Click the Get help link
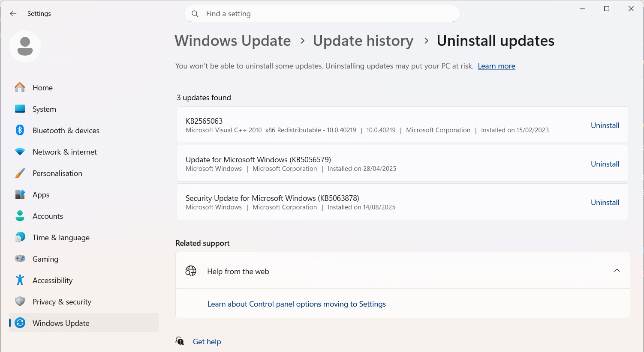 (207, 342)
